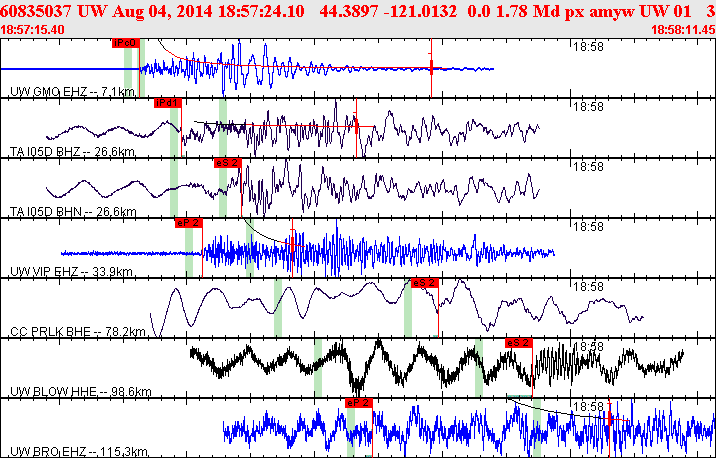Click the UW GMO EHZ station label
716x458 pixels.
73,92
